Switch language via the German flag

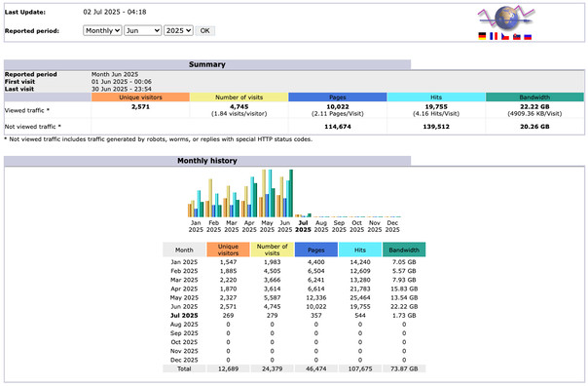coord(482,36)
